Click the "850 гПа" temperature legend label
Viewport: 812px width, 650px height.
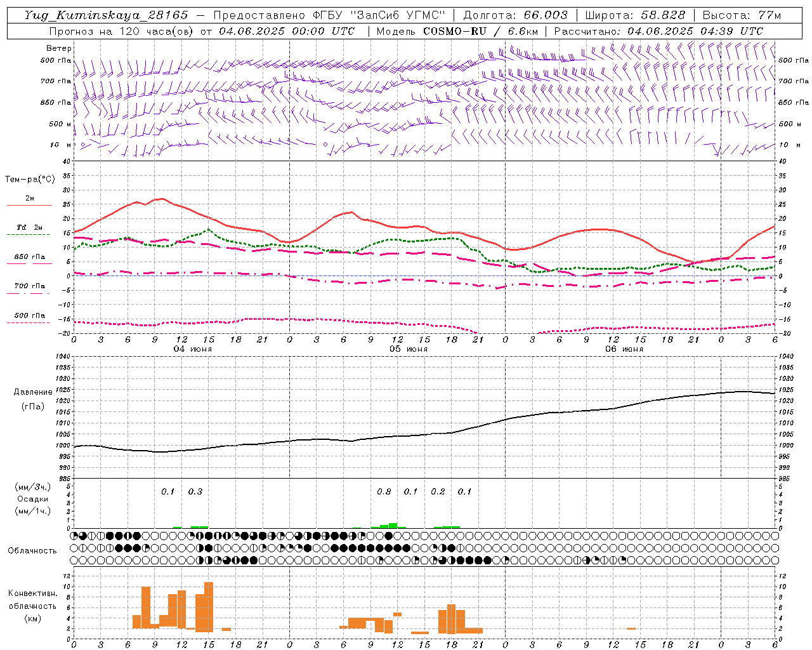[30, 257]
